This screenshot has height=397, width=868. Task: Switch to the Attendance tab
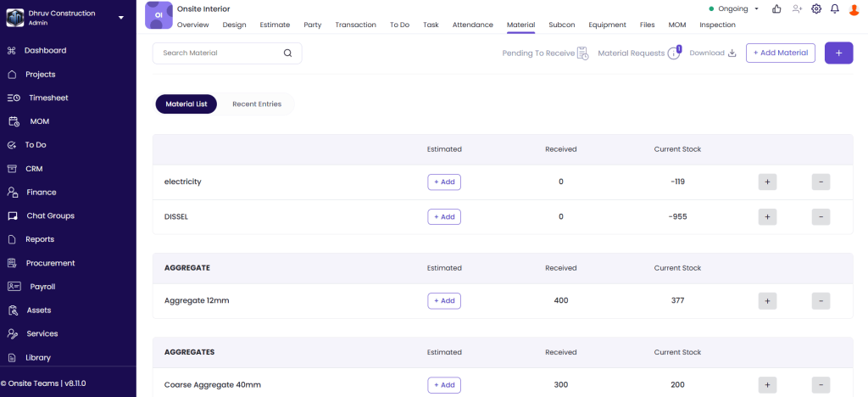[472, 25]
